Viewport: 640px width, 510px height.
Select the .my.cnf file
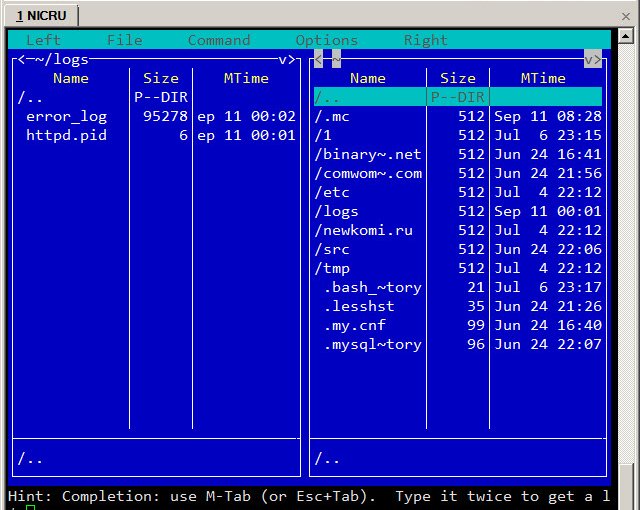click(x=354, y=325)
